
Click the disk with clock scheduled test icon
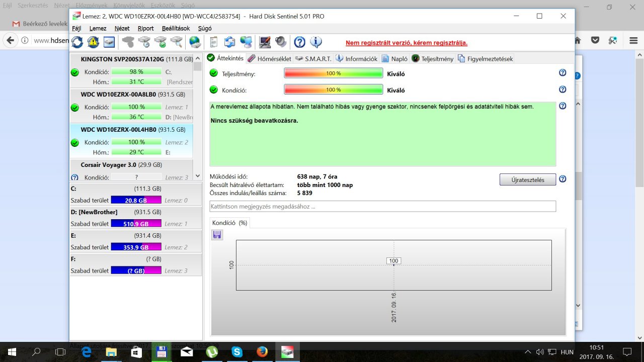(144, 42)
